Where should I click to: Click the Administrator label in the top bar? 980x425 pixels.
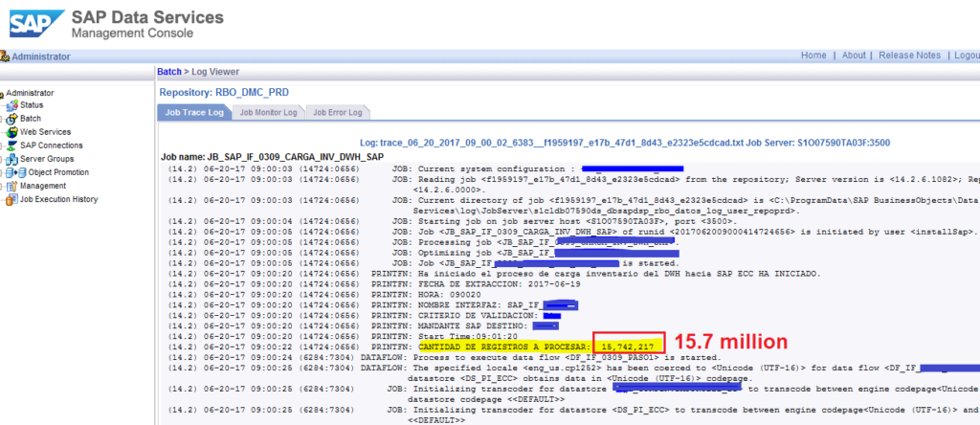pos(41,56)
